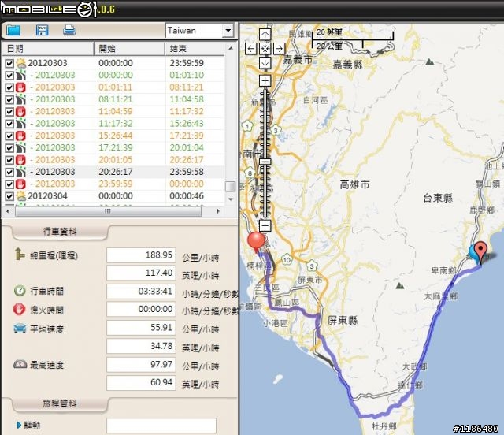Viewport: 504px width, 435px height.
Task: Click driving time field showing 03:33:41
Action: pyautogui.click(x=141, y=291)
